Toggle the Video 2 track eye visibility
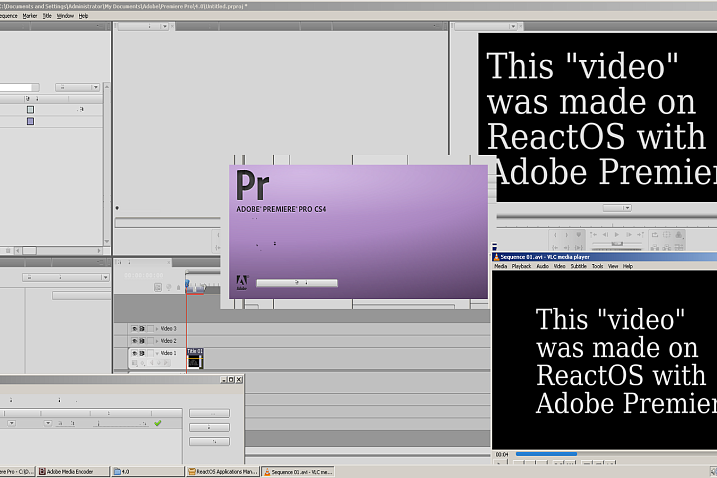This screenshot has width=717, height=478. (x=134, y=341)
